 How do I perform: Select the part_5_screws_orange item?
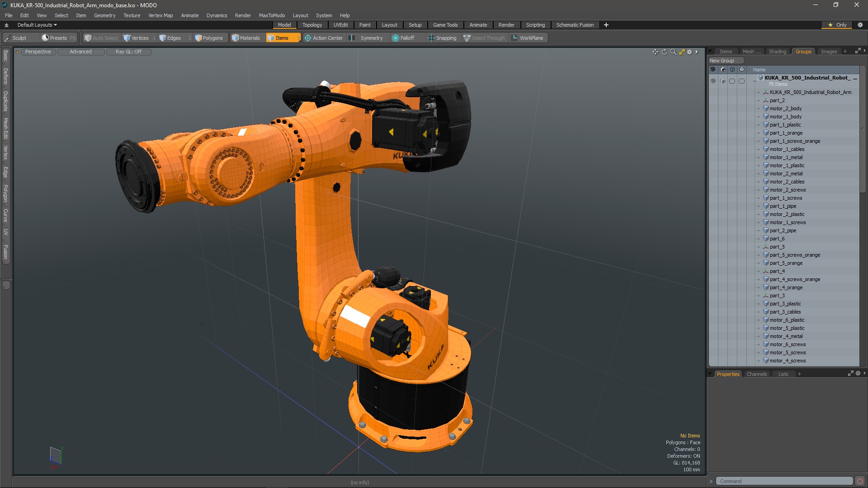tap(795, 255)
